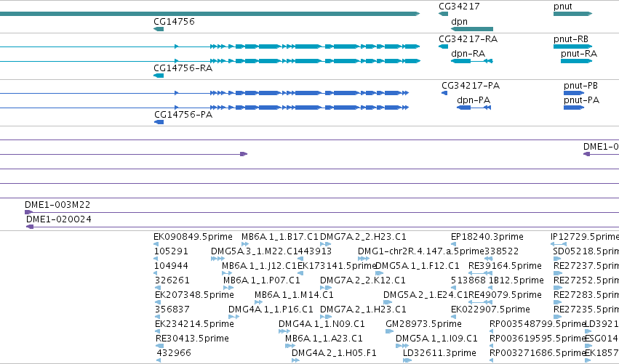Click the 104944 EST label
Image resolution: width=619 pixels, height=364 pixels.
point(171,266)
